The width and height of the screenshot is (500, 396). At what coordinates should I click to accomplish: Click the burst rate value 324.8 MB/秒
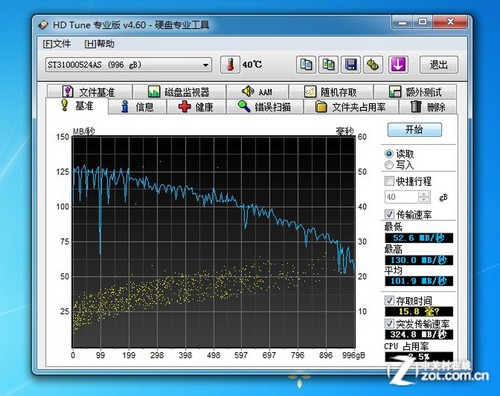pos(419,334)
